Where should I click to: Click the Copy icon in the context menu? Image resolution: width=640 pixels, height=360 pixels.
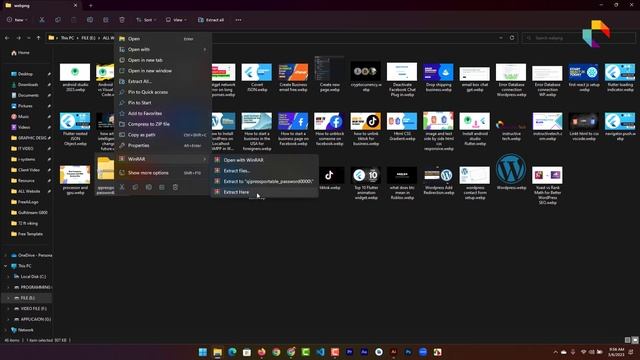[135, 187]
